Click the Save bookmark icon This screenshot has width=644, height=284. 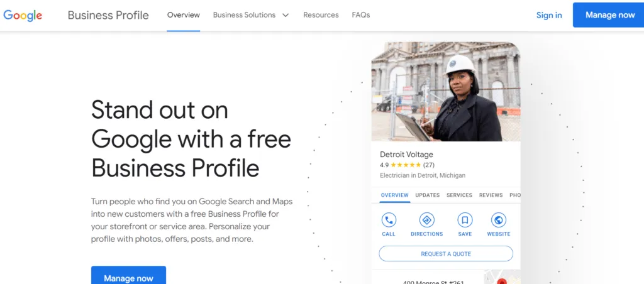pos(465,221)
